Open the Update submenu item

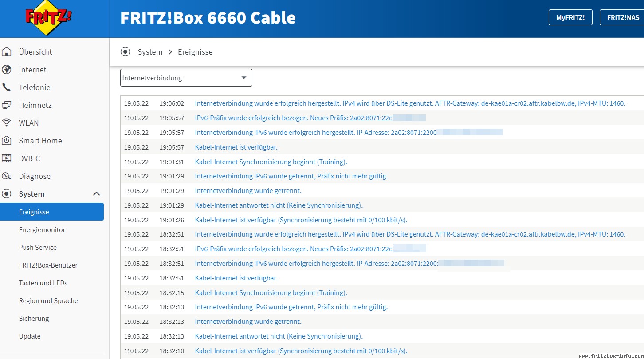(x=30, y=336)
